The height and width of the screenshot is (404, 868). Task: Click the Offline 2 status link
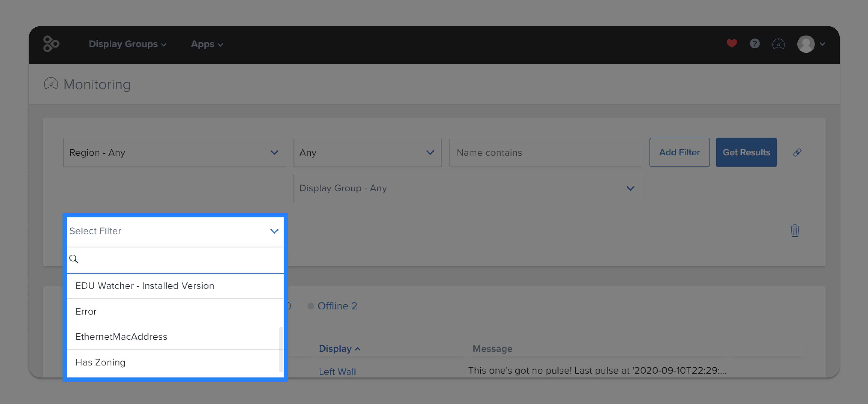coord(337,306)
